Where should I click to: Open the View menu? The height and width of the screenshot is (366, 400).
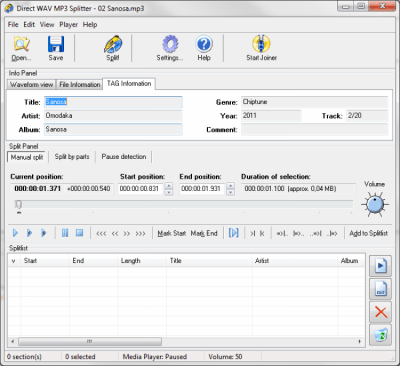coord(47,25)
